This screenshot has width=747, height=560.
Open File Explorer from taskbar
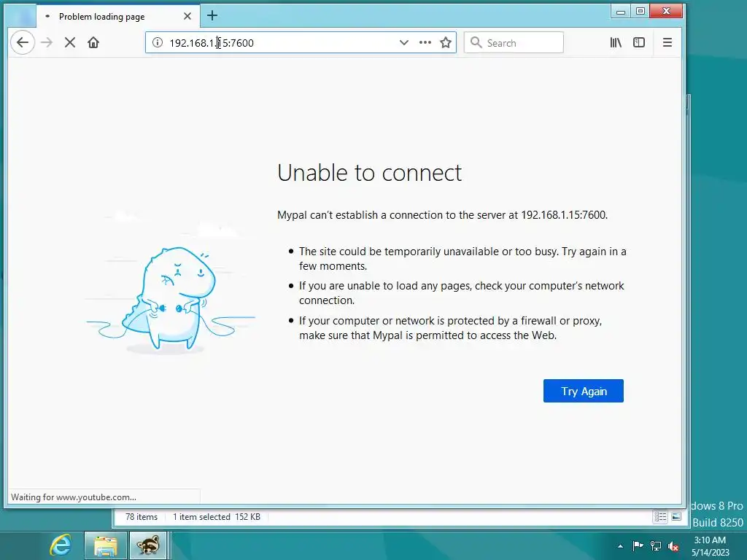[105, 545]
